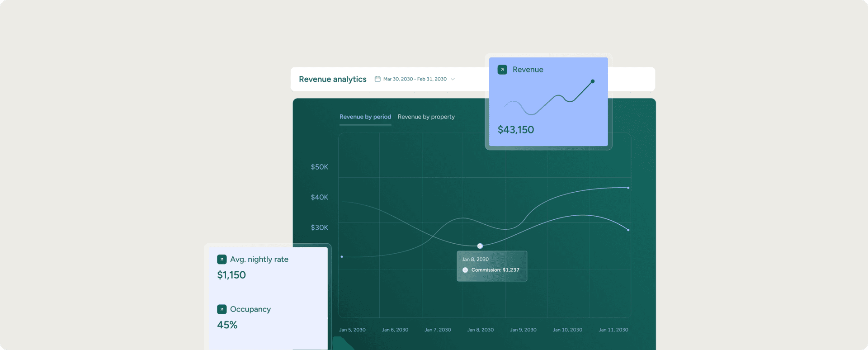
Task: Click the arrow icon on the Revenue card
Action: pos(502,70)
